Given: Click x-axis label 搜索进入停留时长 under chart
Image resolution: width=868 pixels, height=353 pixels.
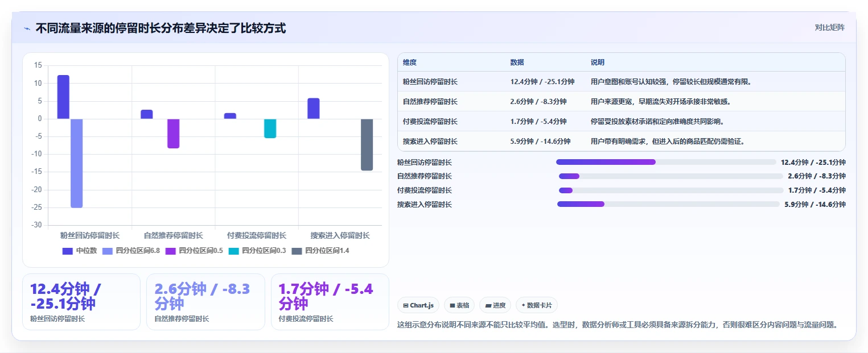Looking at the screenshot, I should point(340,235).
